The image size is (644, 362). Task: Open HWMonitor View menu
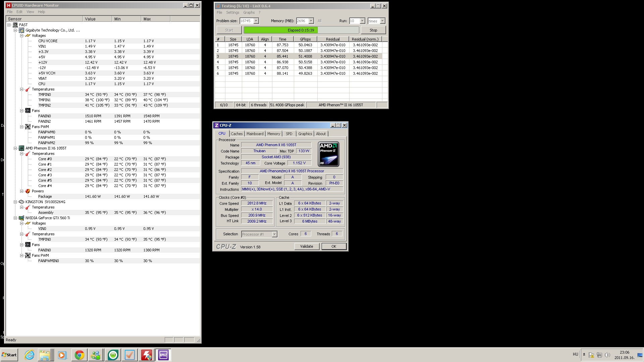click(x=30, y=12)
